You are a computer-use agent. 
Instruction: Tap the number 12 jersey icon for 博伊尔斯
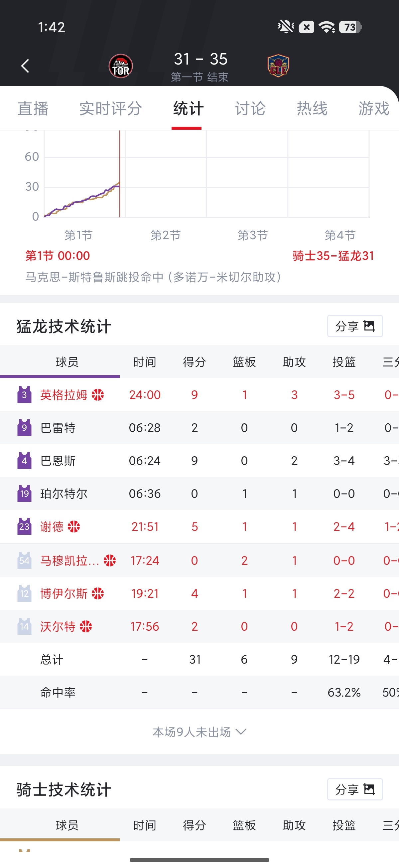24,593
